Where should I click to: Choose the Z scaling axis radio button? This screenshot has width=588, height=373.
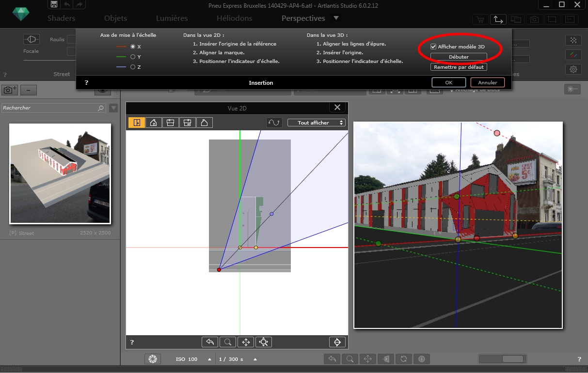(x=133, y=67)
